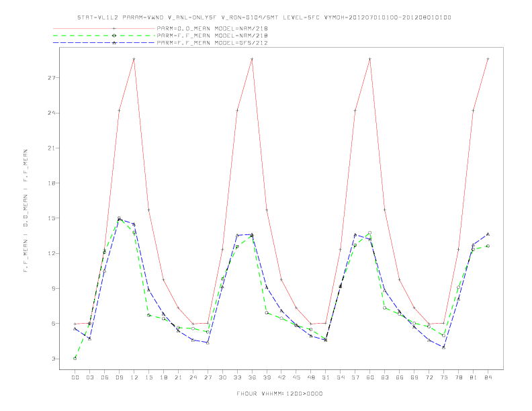
Task: Click the x-axis tick label 00
Action: [x=75, y=377]
